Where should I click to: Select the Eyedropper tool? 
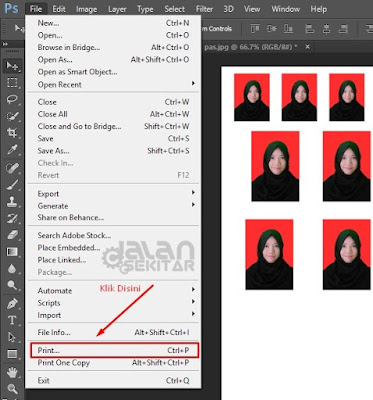[12, 150]
